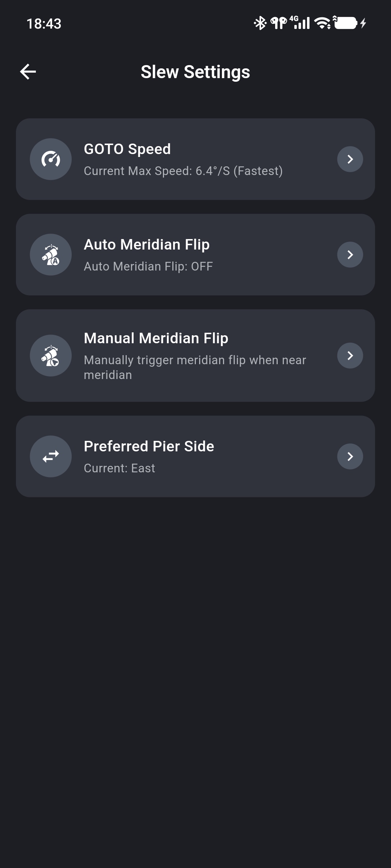391x868 pixels.
Task: Tap the Wi-Fi icon in the status bar
Action: tap(322, 23)
